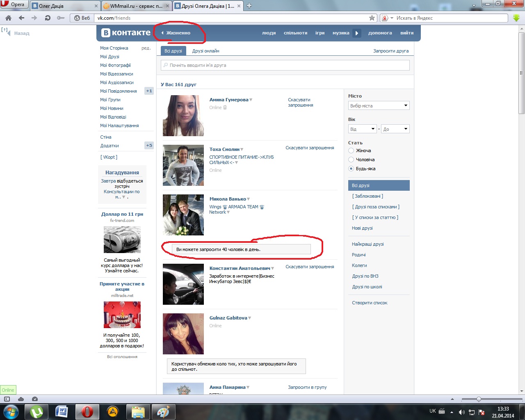Click the Назад back link at left
Screen dimensions: 525x420
click(x=22, y=33)
